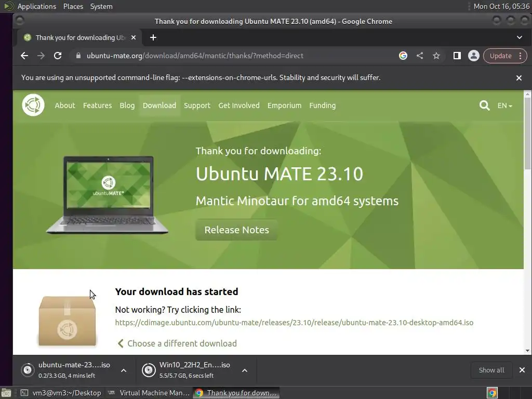Click the browser back arrow
The width and height of the screenshot is (532, 399).
[x=24, y=56]
